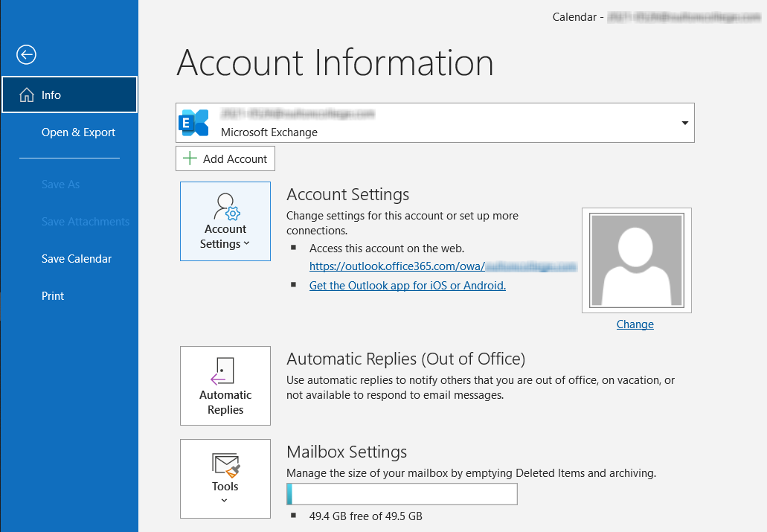This screenshot has width=767, height=532.
Task: Click the Account Information page title
Action: click(x=335, y=63)
